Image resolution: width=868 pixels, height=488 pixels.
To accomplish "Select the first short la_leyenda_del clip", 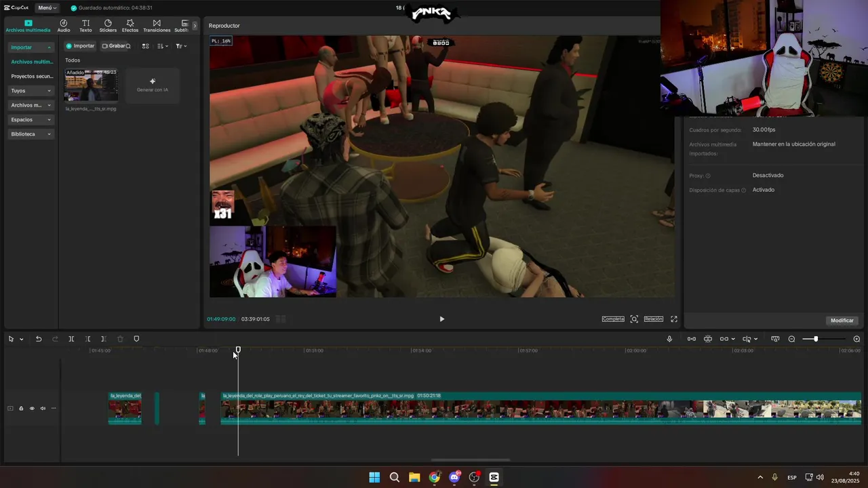I will (125, 409).
